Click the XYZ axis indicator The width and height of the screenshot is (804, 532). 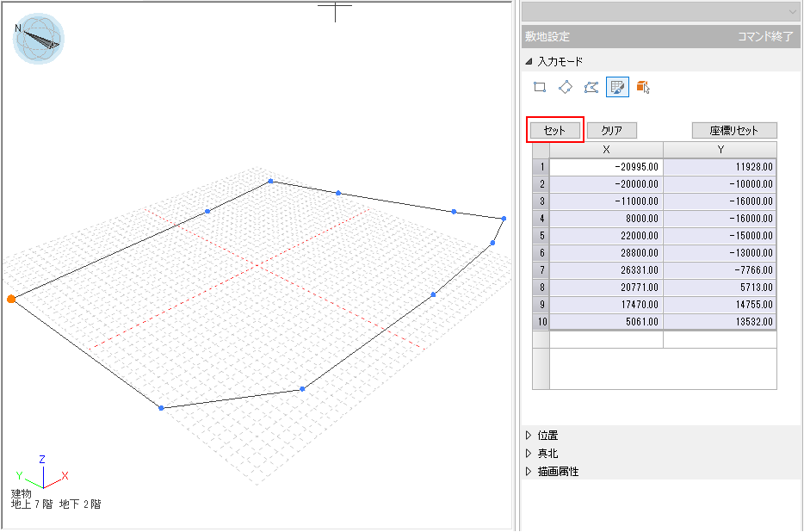[41, 473]
